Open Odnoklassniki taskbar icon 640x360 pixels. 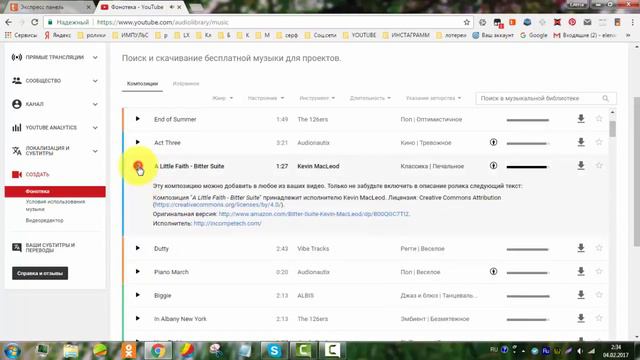point(129,350)
